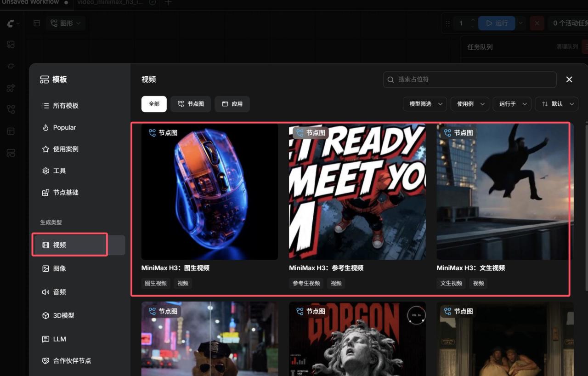
Task: Open the rooftop jumping figure thumbnail
Action: click(x=505, y=192)
